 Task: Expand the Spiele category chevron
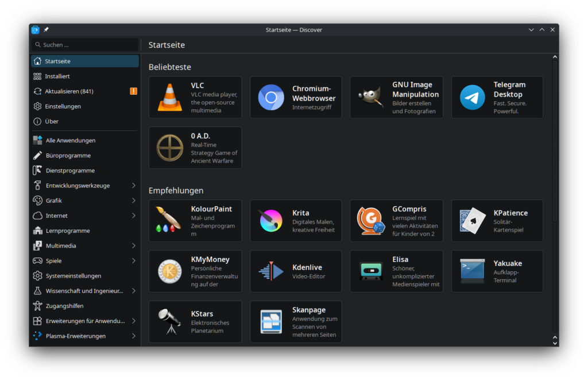[133, 261]
